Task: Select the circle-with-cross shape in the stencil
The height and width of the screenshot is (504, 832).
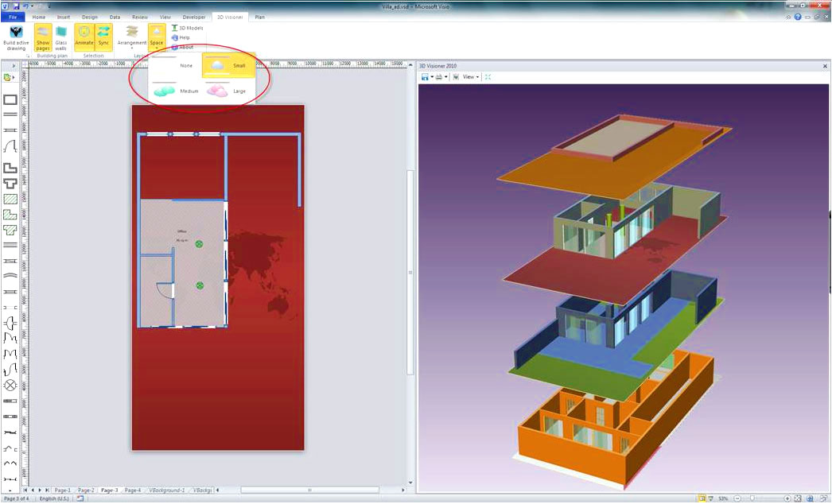Action: [x=10, y=386]
